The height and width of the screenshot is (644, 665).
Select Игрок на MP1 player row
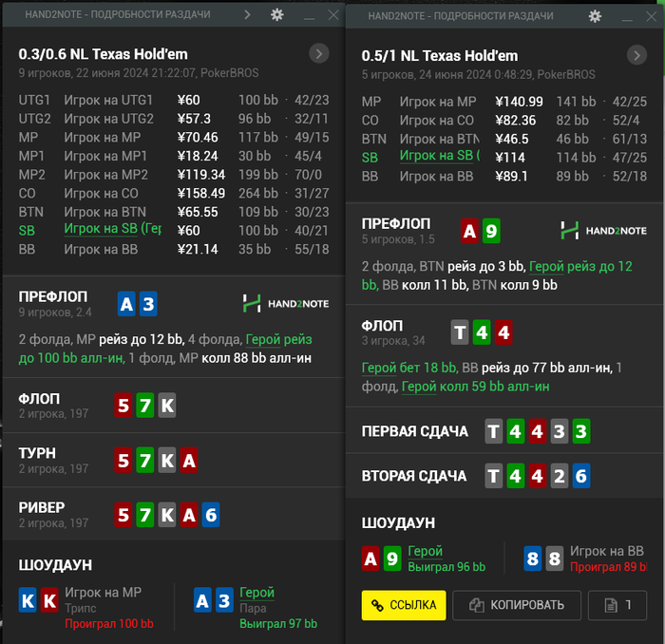[x=174, y=156]
